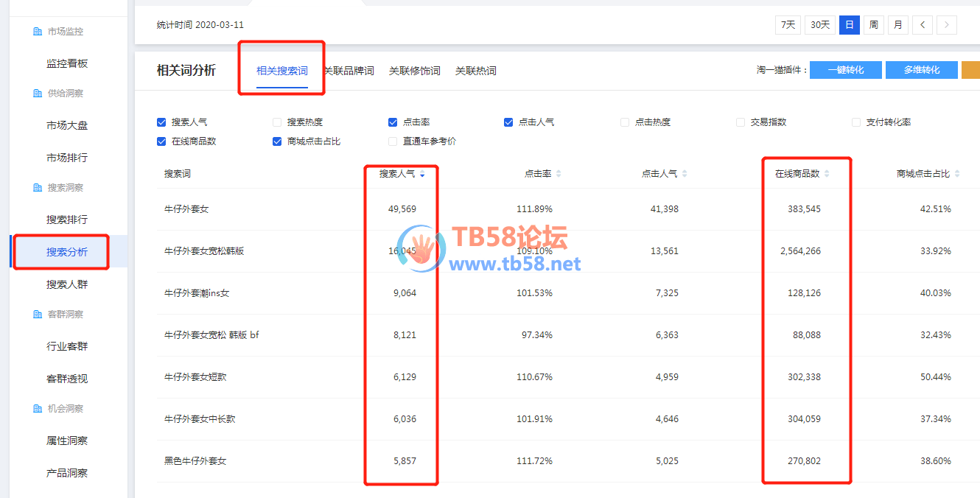
Task: Enable the 搜索热度 checkbox
Action: click(x=277, y=122)
